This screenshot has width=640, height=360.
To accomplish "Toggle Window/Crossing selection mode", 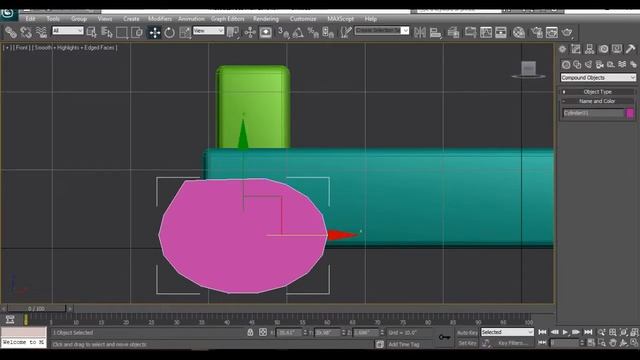I will 137,32.
